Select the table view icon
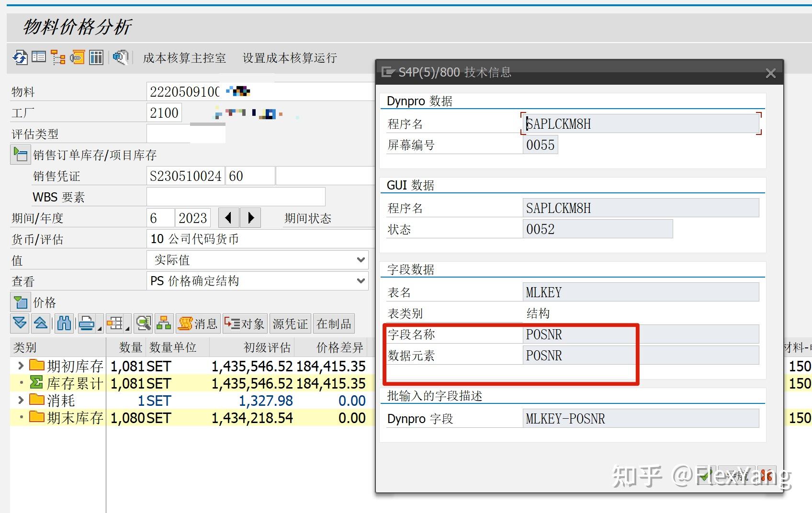Image resolution: width=812 pixels, height=513 pixels. point(96,57)
